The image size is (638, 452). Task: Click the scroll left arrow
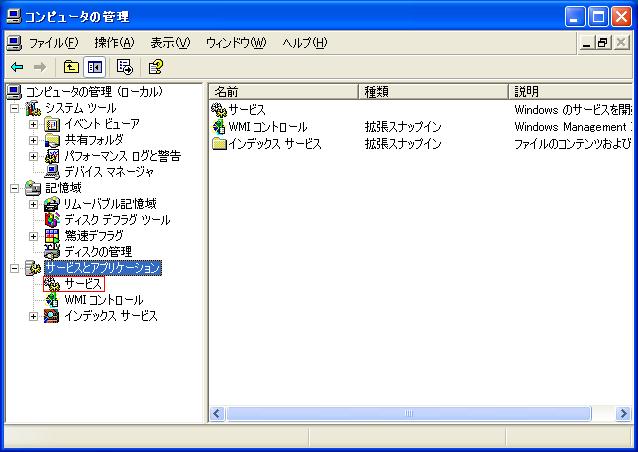tap(217, 414)
